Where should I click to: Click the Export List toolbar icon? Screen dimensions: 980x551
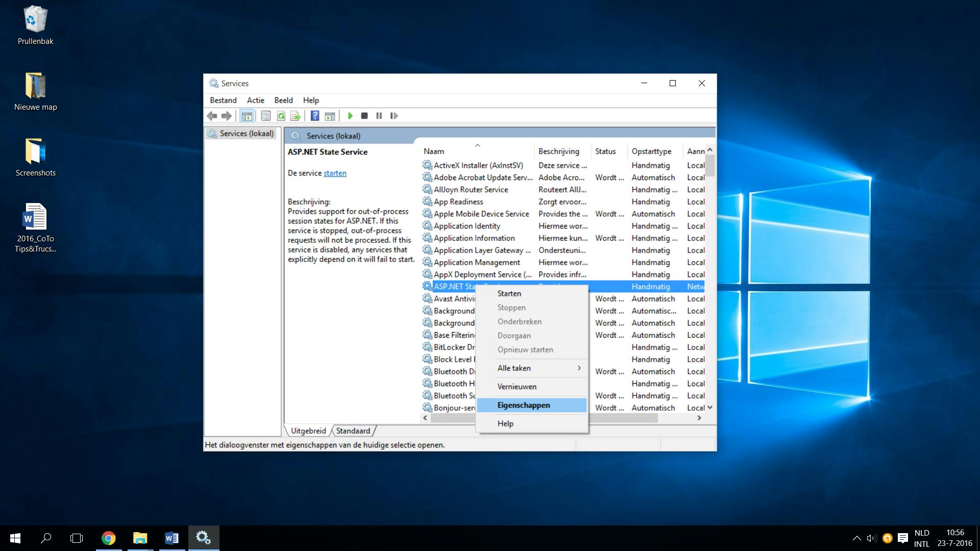(295, 116)
